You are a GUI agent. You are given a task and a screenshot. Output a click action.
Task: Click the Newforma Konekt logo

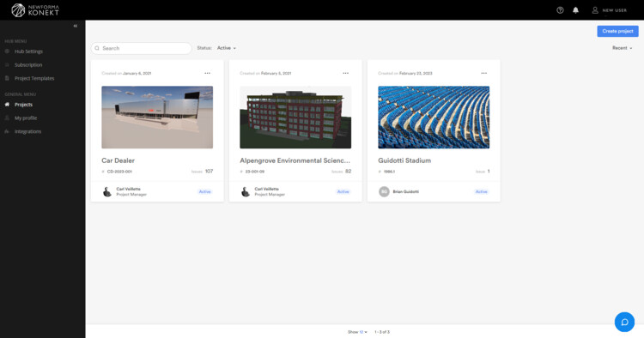[35, 10]
